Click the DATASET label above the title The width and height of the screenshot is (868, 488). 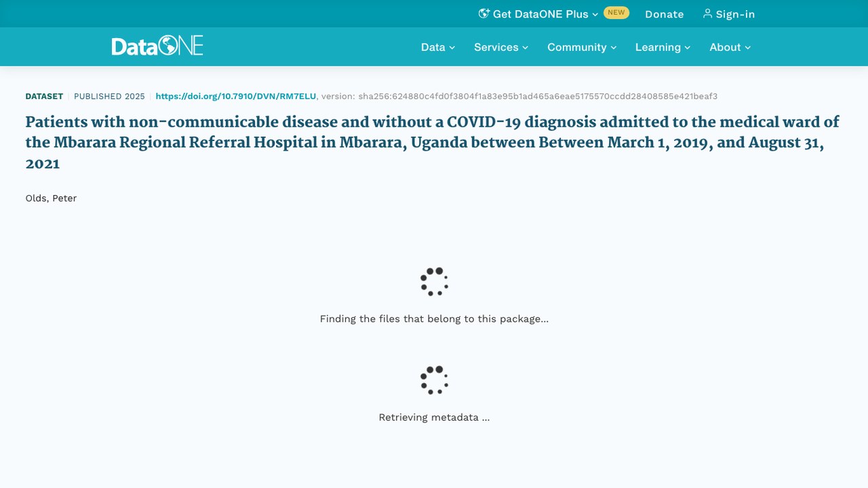pyautogui.click(x=44, y=96)
